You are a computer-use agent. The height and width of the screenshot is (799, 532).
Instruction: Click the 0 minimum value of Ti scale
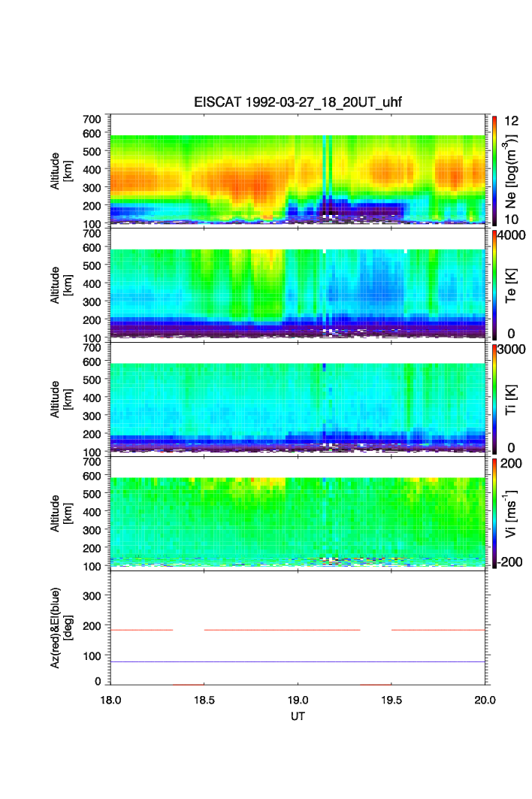[511, 448]
